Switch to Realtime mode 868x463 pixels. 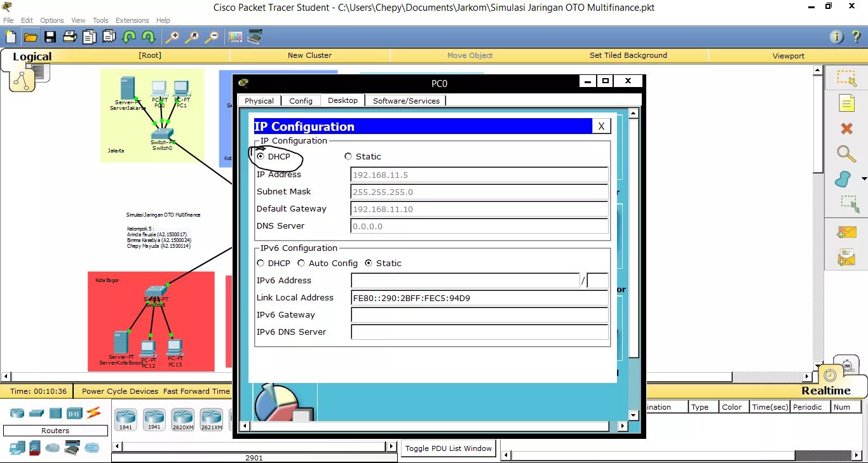point(826,391)
